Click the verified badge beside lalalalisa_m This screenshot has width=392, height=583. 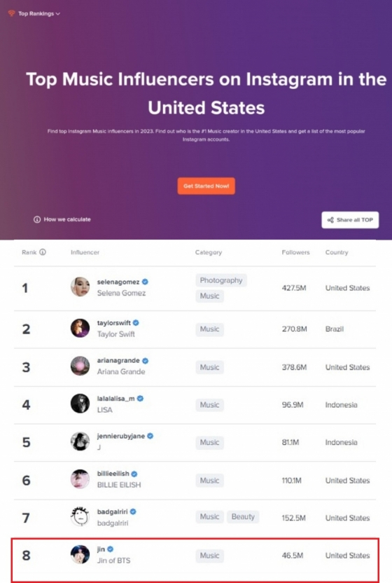140,398
